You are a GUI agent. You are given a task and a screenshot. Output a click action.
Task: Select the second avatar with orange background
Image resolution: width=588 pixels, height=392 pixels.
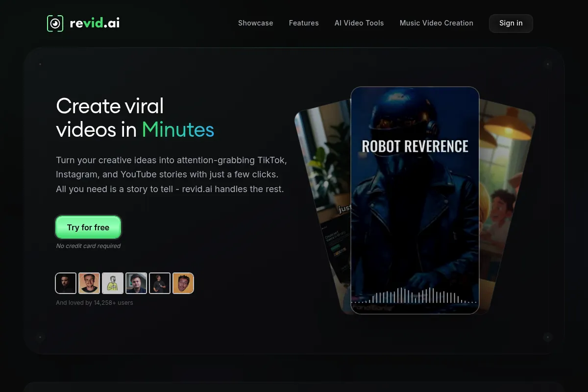pos(89,283)
